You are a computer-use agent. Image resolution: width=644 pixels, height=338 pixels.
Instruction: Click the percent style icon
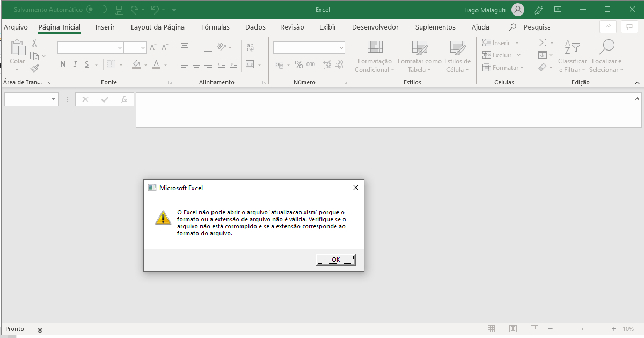298,64
